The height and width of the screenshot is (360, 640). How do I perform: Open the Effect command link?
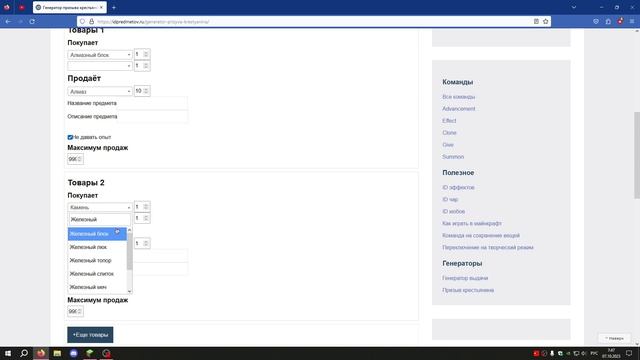point(449,121)
